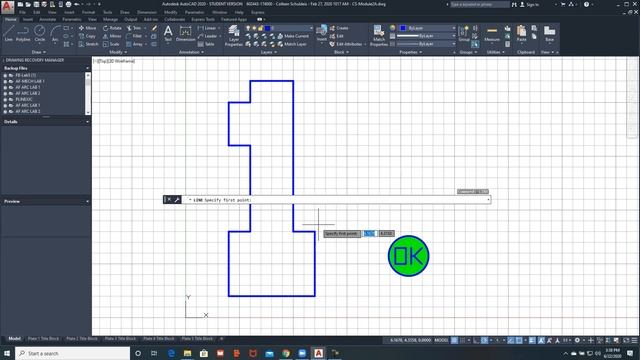Click the Leader tool
Viewport: 640px width, 360px height.
tap(208, 36)
